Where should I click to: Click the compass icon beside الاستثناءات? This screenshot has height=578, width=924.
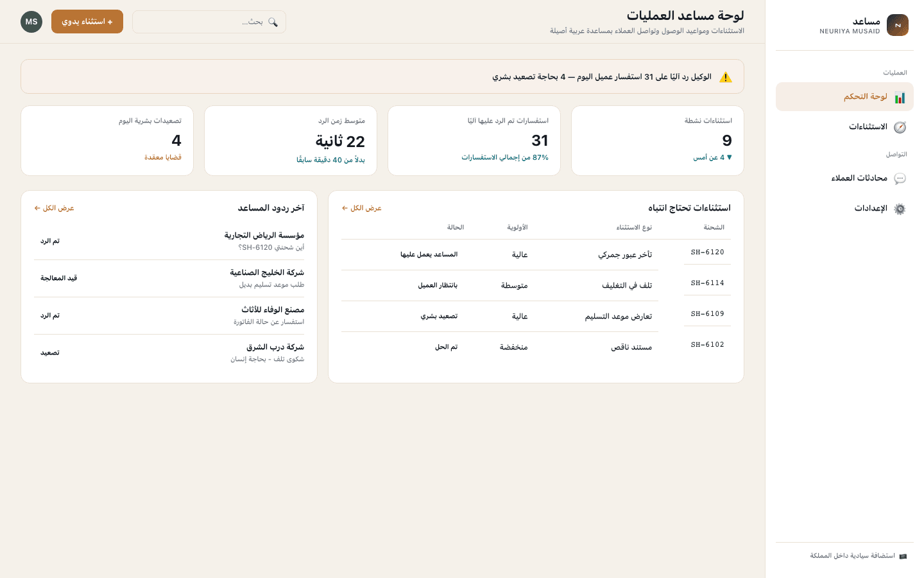point(900,127)
